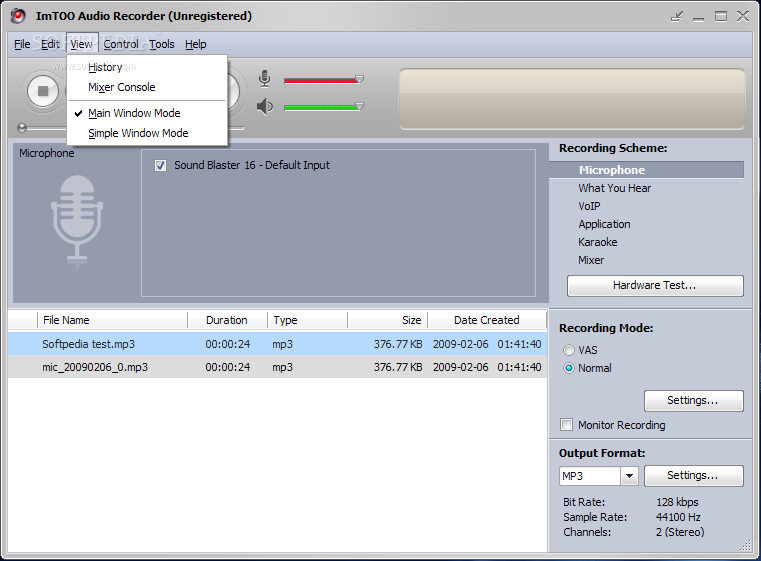761x561 pixels.
Task: Click the ImTOO app icon in title bar
Action: pos(18,16)
